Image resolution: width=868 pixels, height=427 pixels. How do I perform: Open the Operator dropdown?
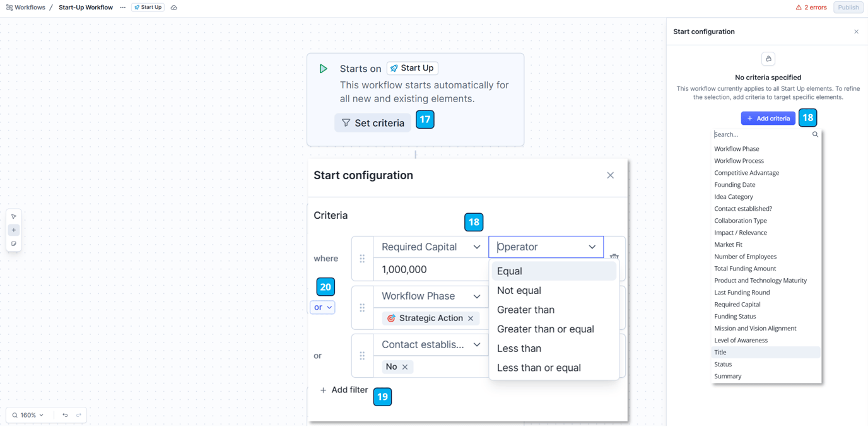pos(546,247)
